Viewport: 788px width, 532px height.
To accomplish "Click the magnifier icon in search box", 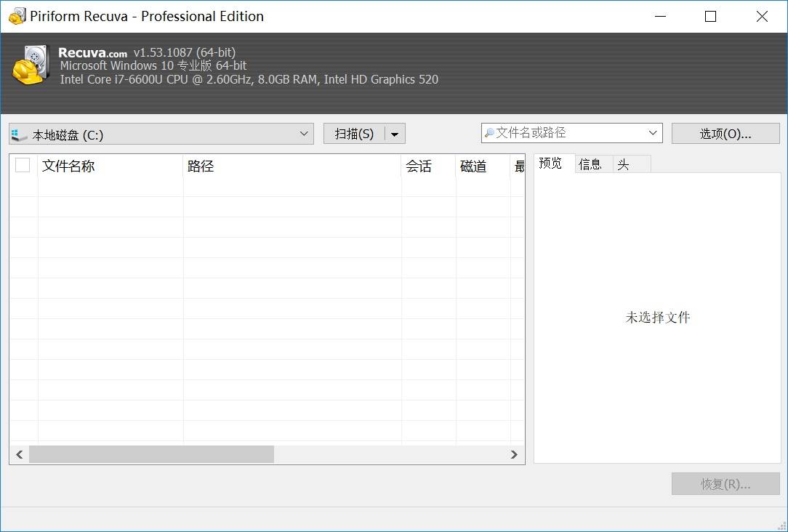I will (x=490, y=133).
